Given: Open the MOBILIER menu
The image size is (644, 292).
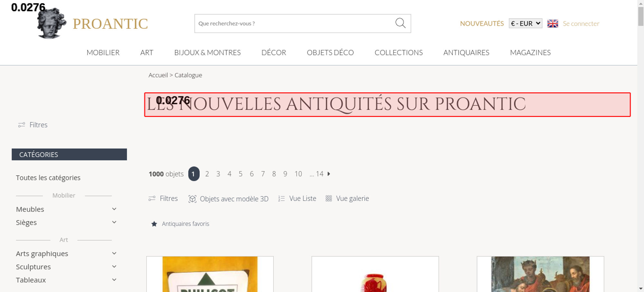Looking at the screenshot, I should pos(103,52).
